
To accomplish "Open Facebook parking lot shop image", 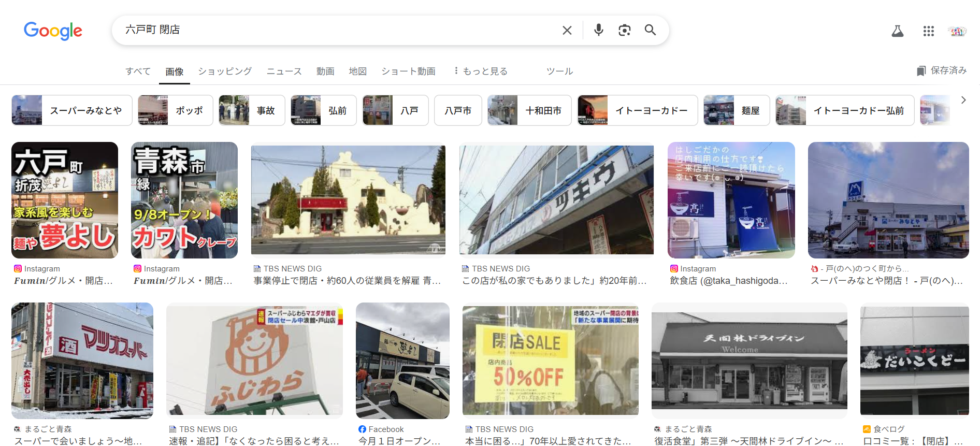I will [402, 361].
